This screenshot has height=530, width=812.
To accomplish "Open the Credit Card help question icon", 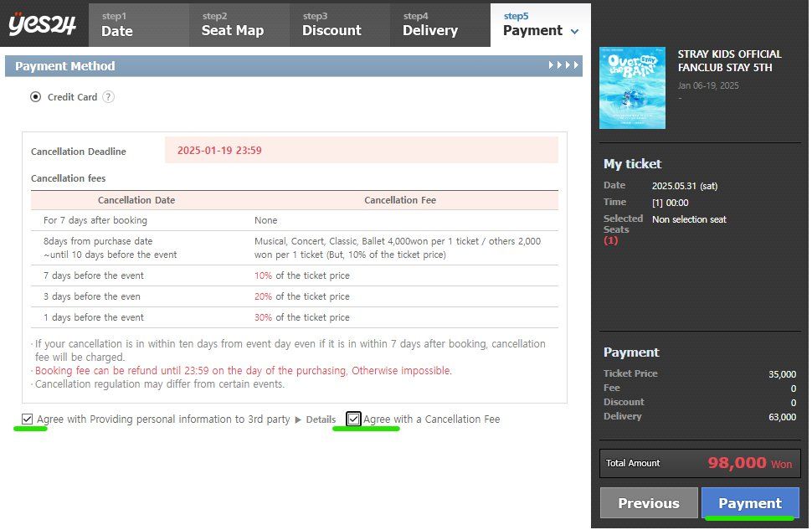I will (x=108, y=97).
